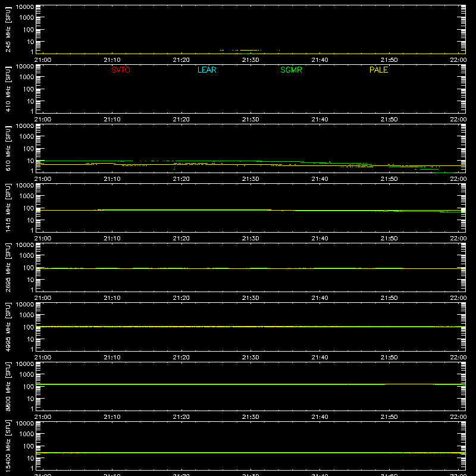Screen dimensions: 476x476
Task: Select the 2695 MHz [SFU] axis title
Action: point(8,267)
